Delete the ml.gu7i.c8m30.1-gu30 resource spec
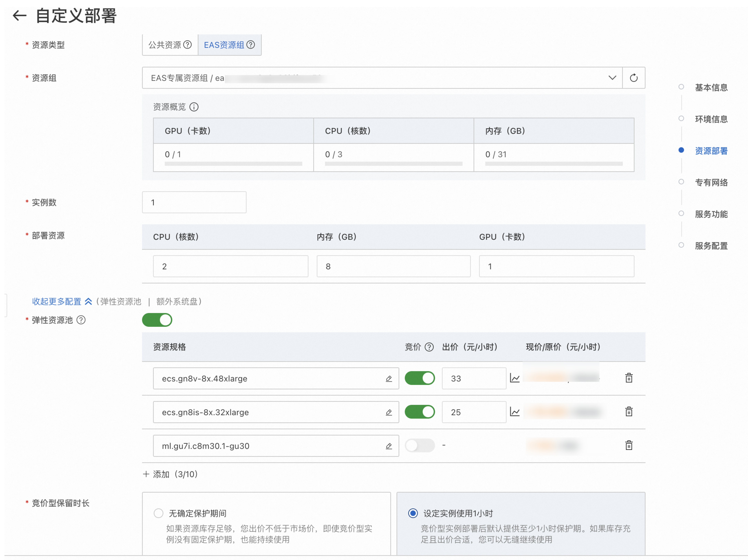The image size is (748, 560). click(x=629, y=445)
